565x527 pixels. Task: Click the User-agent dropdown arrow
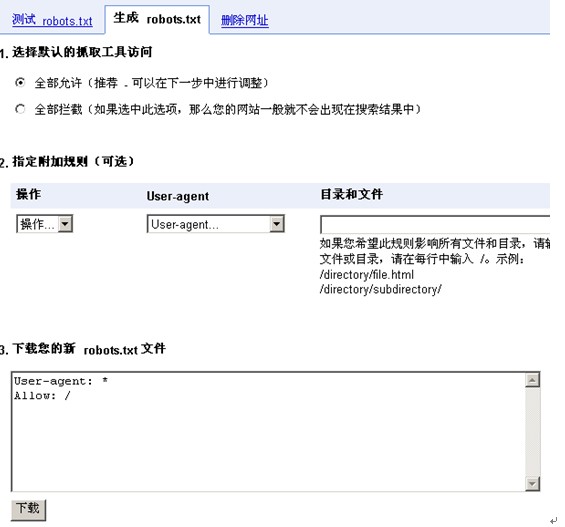tap(277, 224)
